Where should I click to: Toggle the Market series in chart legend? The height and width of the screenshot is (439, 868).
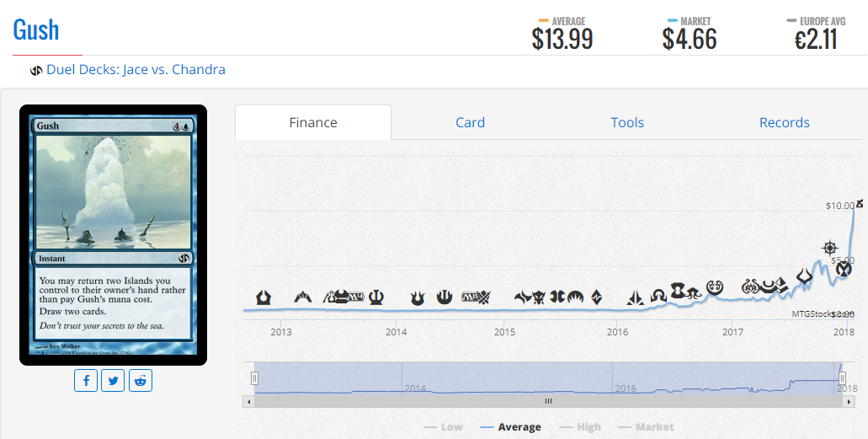[646, 427]
